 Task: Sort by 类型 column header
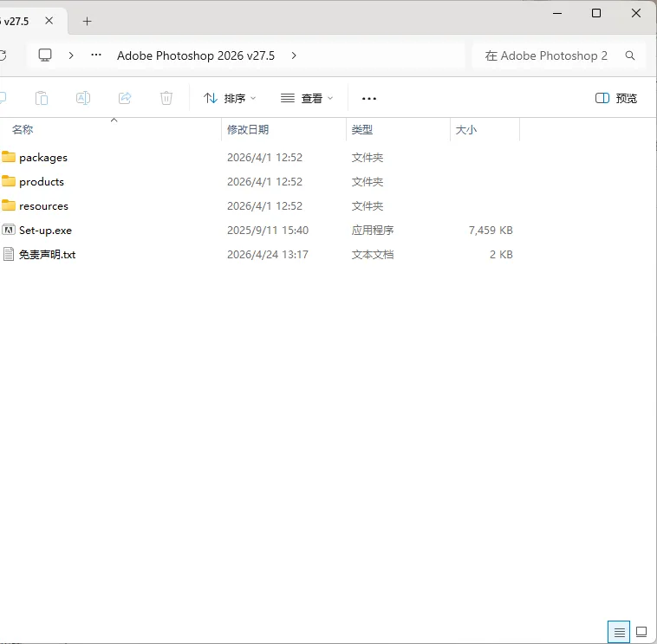(362, 129)
